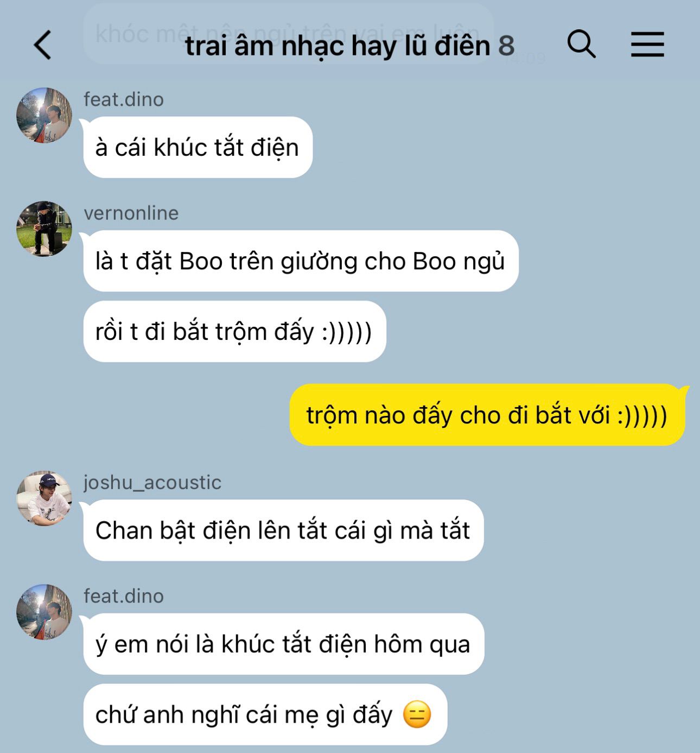Viewport: 700px width, 753px height.
Task: Click the expressionless emoji in last message
Action: click(417, 714)
